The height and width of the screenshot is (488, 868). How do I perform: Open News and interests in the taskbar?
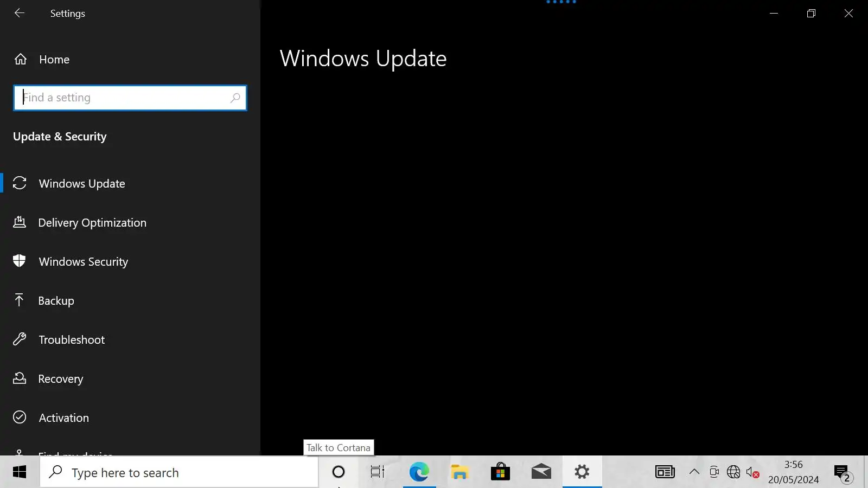[x=665, y=472]
